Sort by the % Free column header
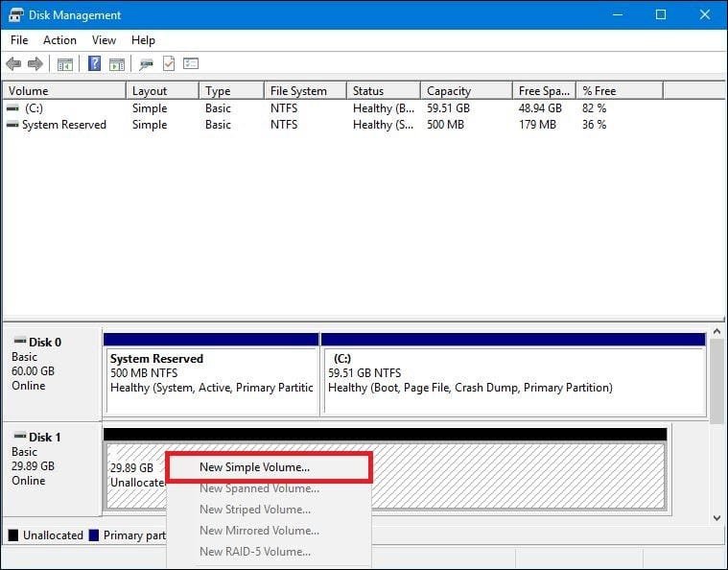 tap(620, 90)
